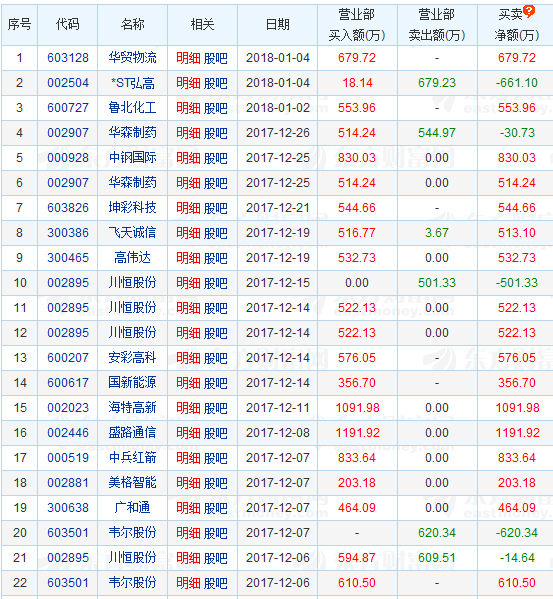The image size is (553, 599).
Task: Open 美格智能 stock name link
Action: click(132, 483)
